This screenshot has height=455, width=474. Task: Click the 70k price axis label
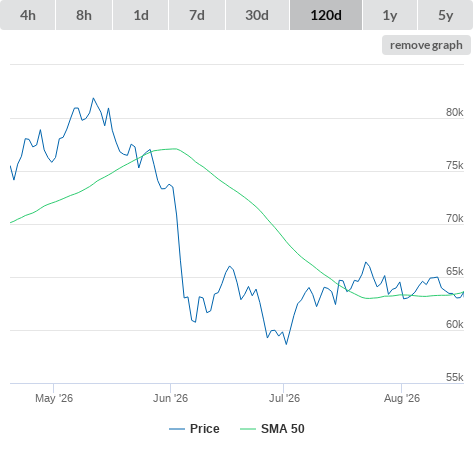coord(455,218)
